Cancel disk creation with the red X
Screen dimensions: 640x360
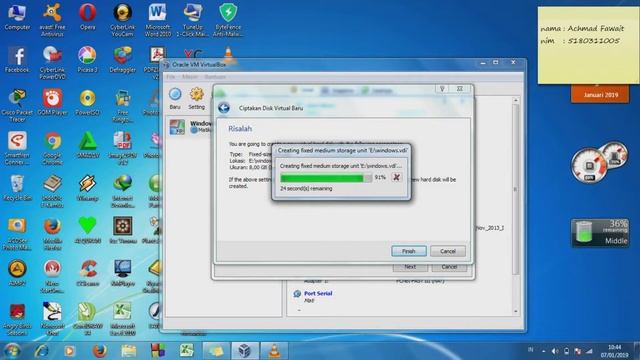[x=396, y=177]
